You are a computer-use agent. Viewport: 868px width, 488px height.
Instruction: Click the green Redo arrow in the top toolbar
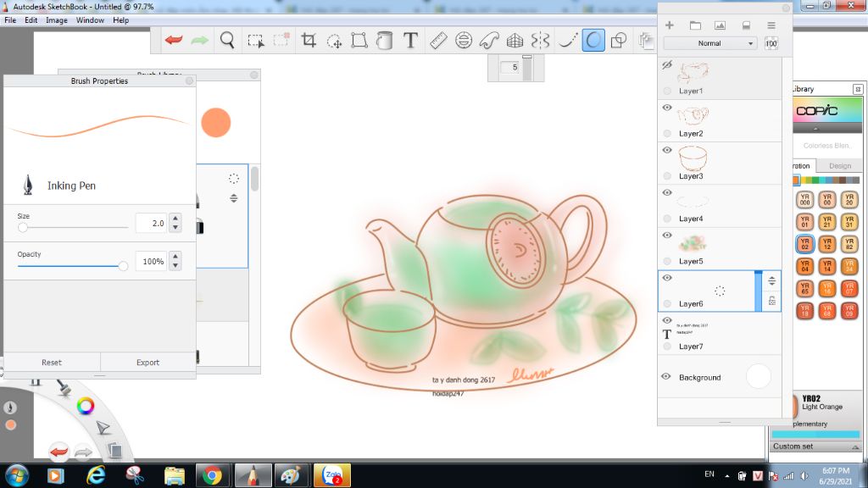tap(199, 40)
